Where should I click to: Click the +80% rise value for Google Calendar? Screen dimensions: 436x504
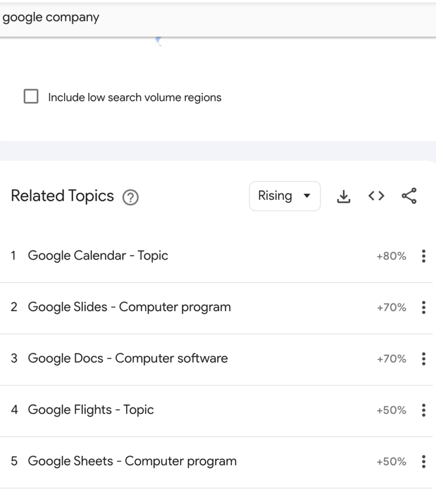pyautogui.click(x=392, y=256)
